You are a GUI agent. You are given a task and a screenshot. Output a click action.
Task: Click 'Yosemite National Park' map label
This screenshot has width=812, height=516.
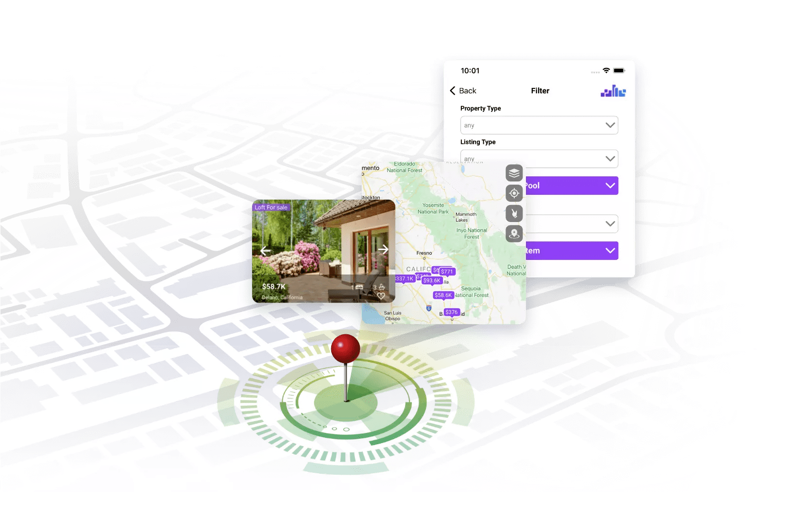click(433, 208)
